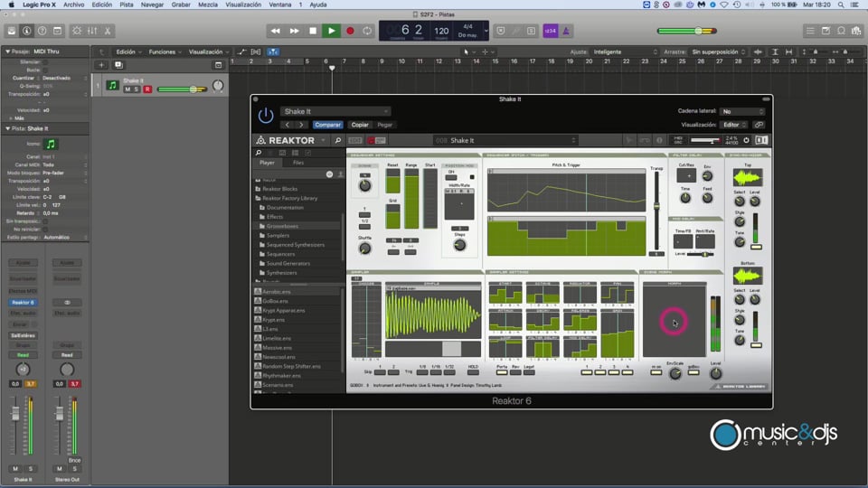This screenshot has width=868, height=488.
Task: Toggle the Reaktor panel layout icon
Action: click(x=761, y=141)
